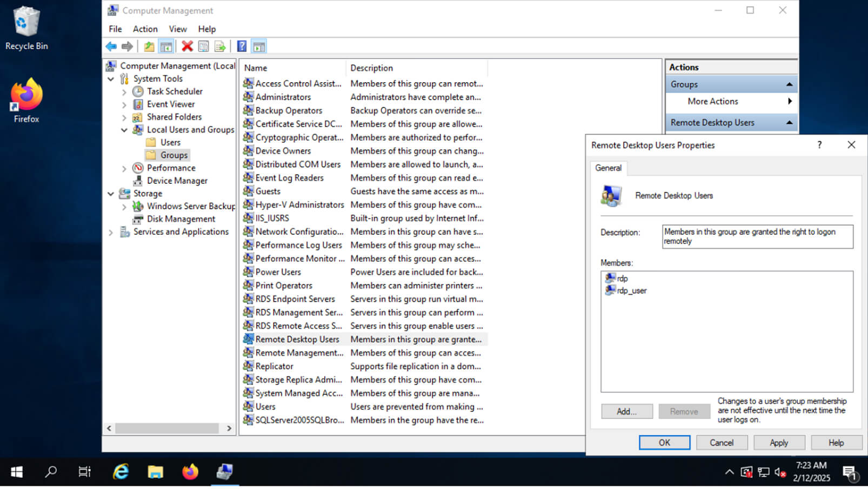The height and width of the screenshot is (490, 868).
Task: Click Help button in Properties dialog
Action: (x=836, y=442)
